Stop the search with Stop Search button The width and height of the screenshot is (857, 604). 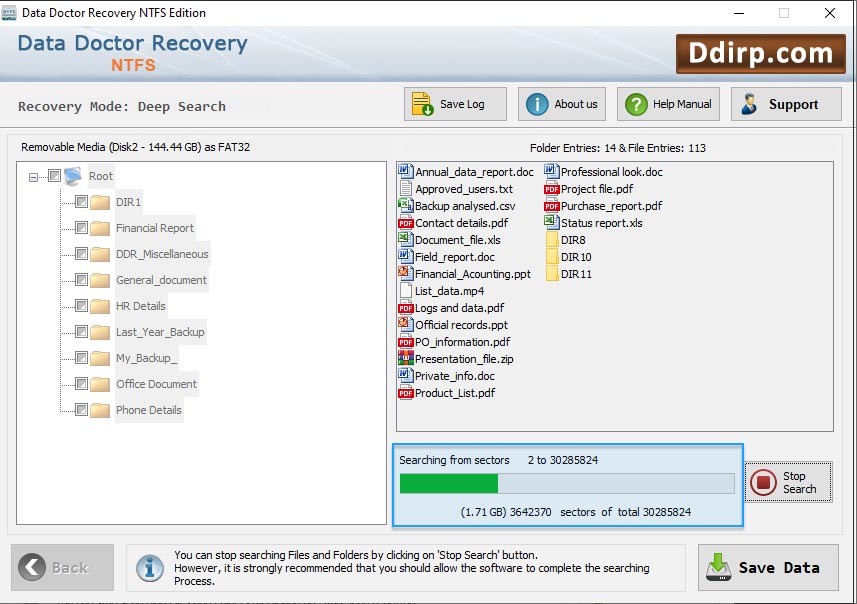(788, 482)
